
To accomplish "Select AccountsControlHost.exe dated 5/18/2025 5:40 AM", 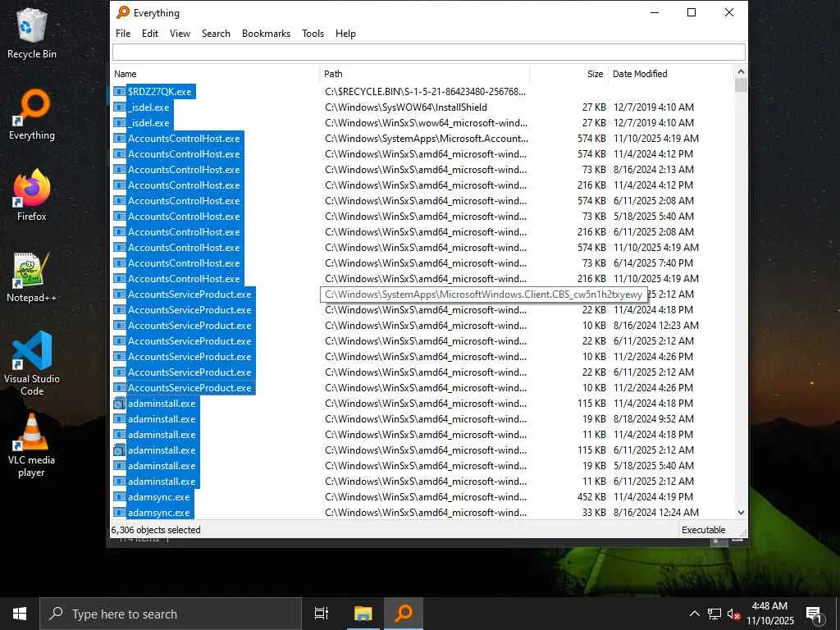I will pos(184,217).
